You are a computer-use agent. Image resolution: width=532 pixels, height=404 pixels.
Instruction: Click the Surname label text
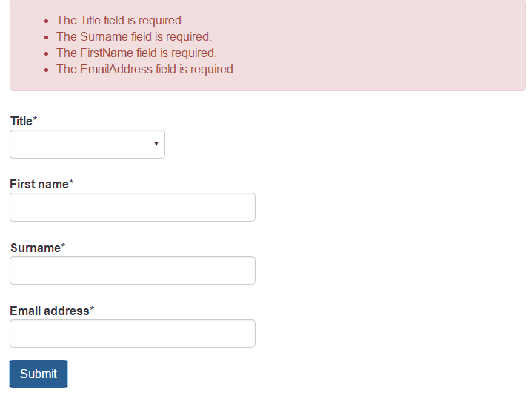tap(35, 248)
